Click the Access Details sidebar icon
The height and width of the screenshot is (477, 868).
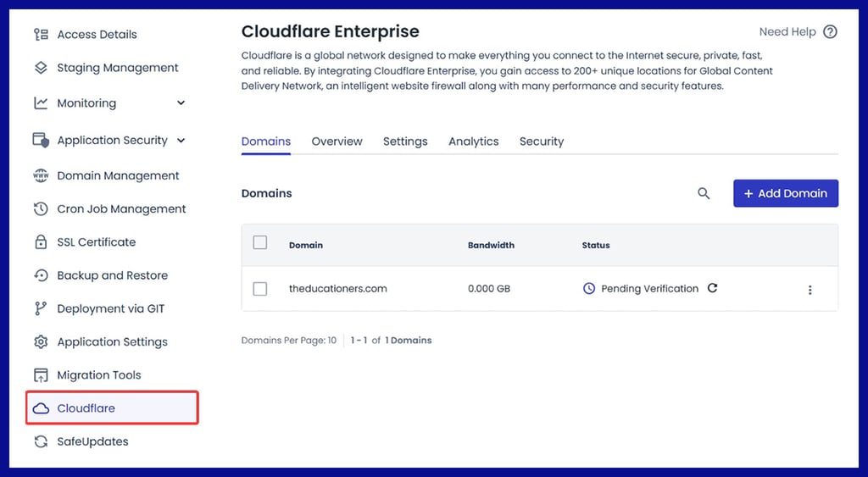coord(41,35)
